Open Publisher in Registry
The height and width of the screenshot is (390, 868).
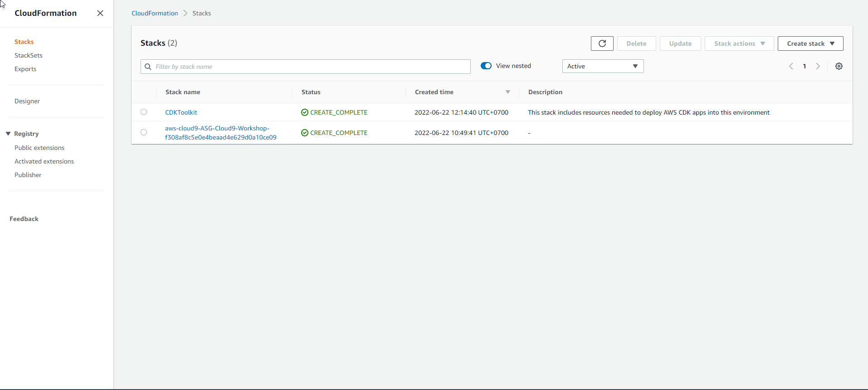click(28, 175)
